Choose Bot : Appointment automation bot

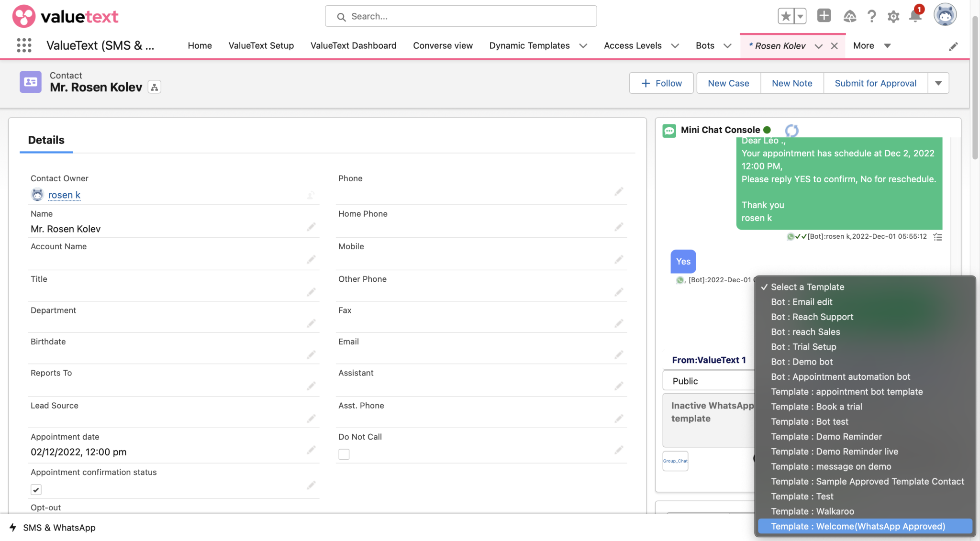pos(865,376)
